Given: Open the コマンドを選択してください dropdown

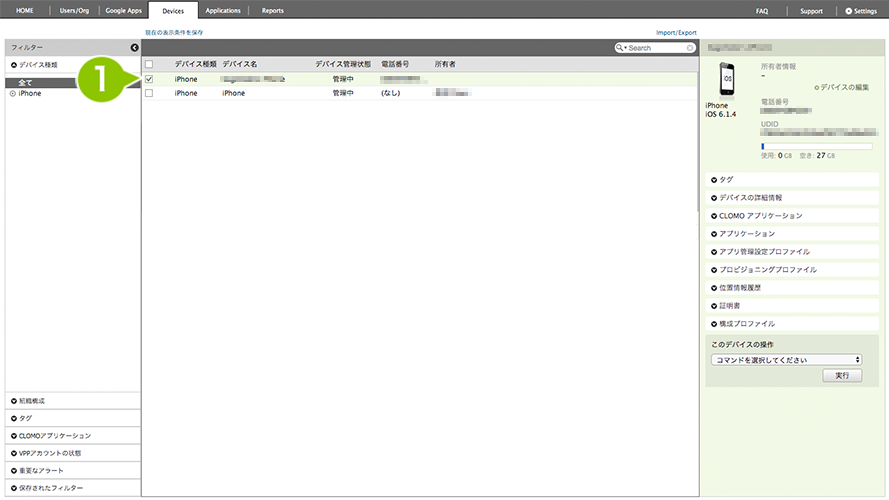Looking at the screenshot, I should click(785, 359).
